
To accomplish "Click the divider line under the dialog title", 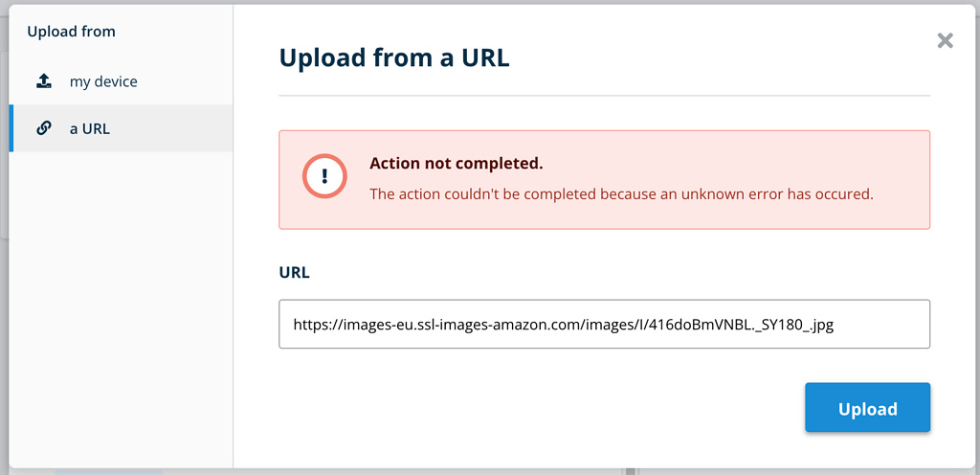I will pos(604,96).
